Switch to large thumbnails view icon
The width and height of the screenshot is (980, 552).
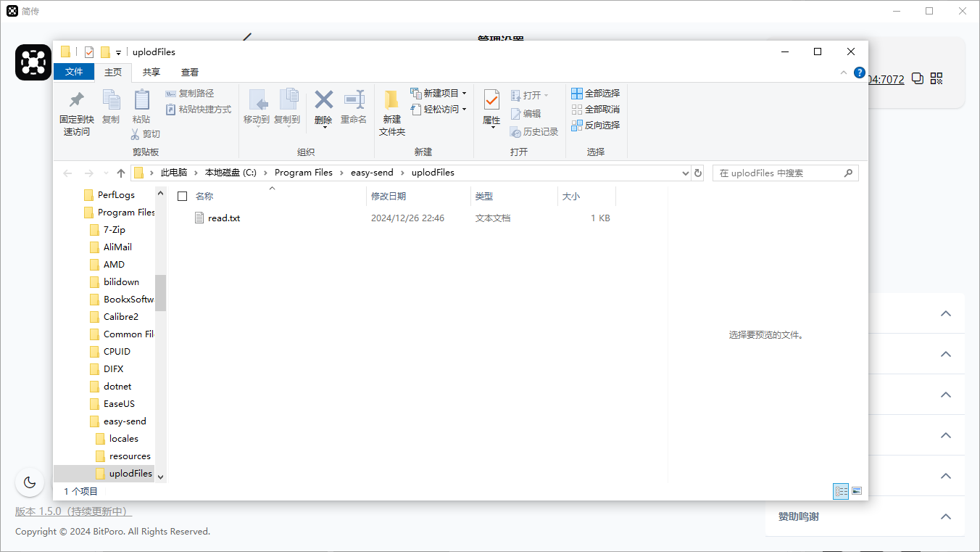(857, 491)
